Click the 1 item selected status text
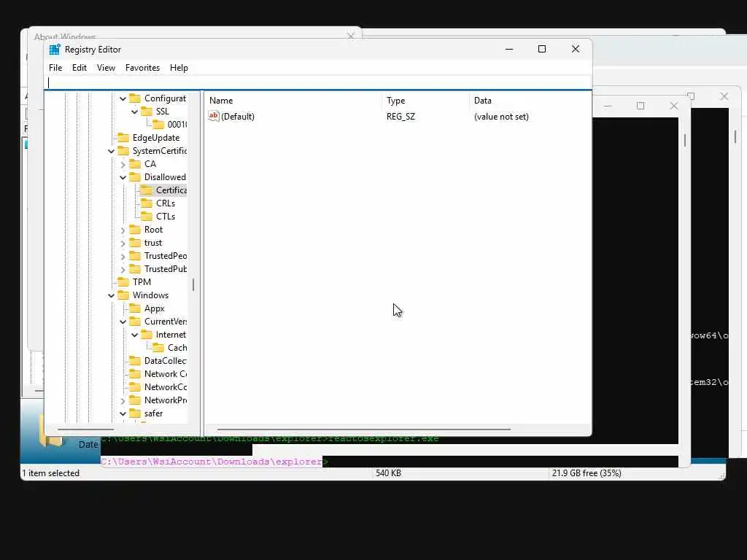Viewport: 747px width, 560px height. coord(51,473)
